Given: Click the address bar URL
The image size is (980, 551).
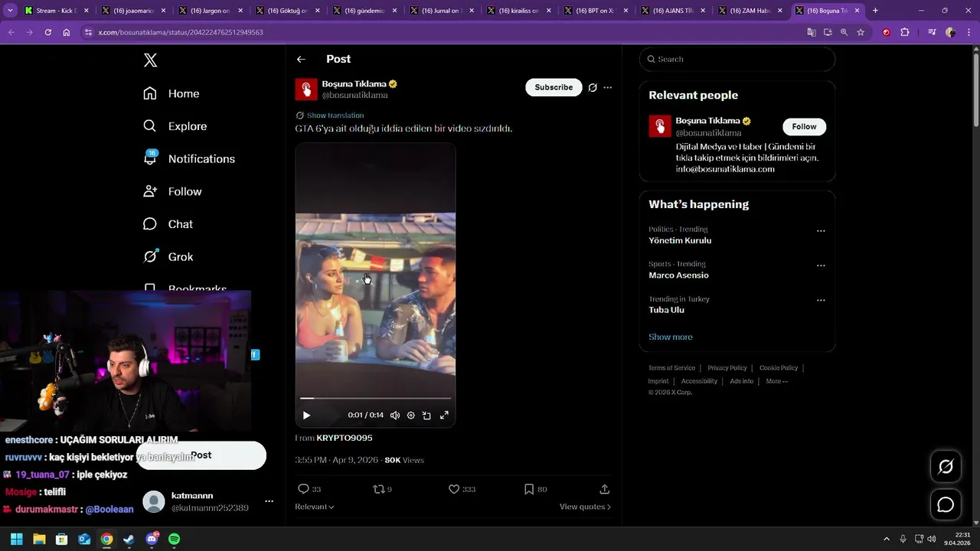Looking at the screenshot, I should click(181, 32).
